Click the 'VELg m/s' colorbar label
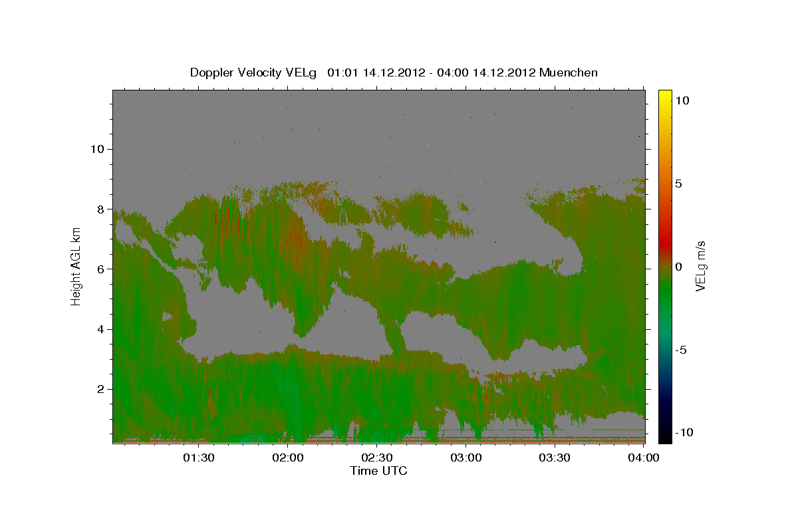 pos(700,267)
